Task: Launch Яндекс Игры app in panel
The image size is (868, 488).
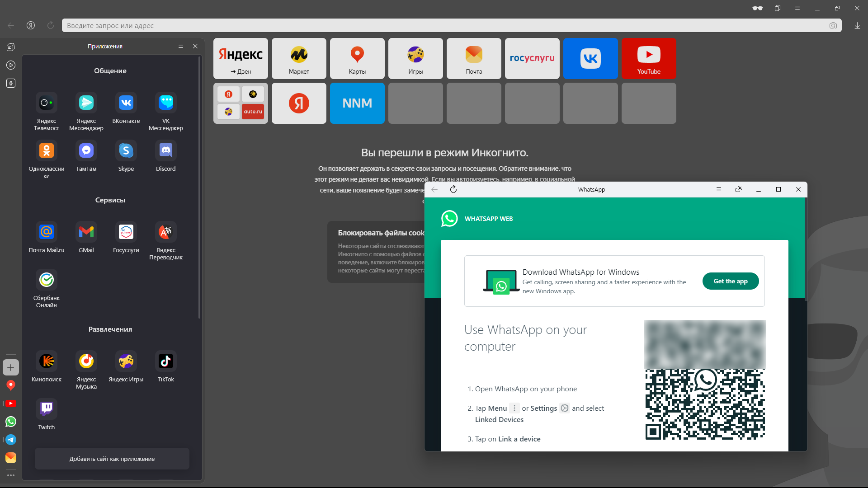Action: [126, 366]
